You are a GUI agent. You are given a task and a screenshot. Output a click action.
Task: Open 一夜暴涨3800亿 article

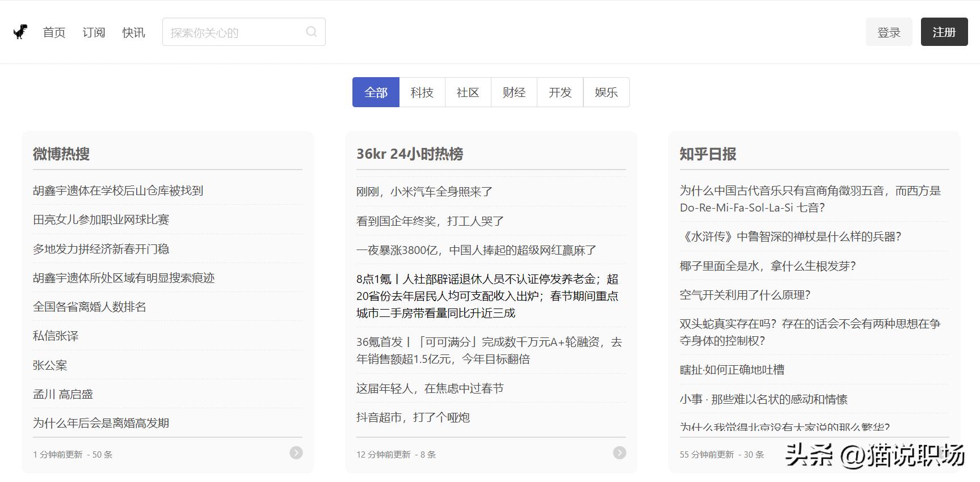point(477,250)
